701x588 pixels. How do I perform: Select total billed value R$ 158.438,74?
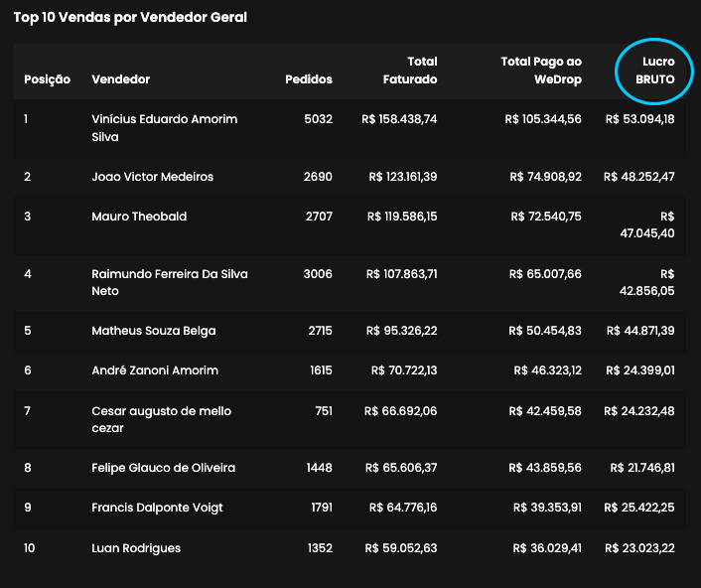click(x=401, y=119)
